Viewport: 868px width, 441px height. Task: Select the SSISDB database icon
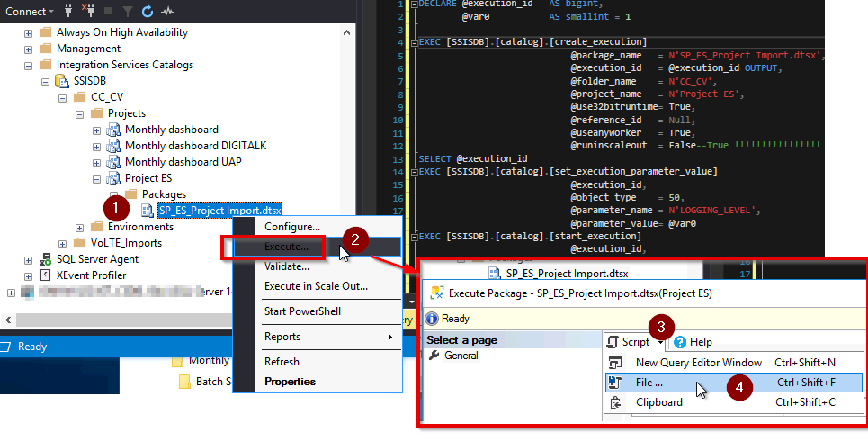tap(62, 81)
